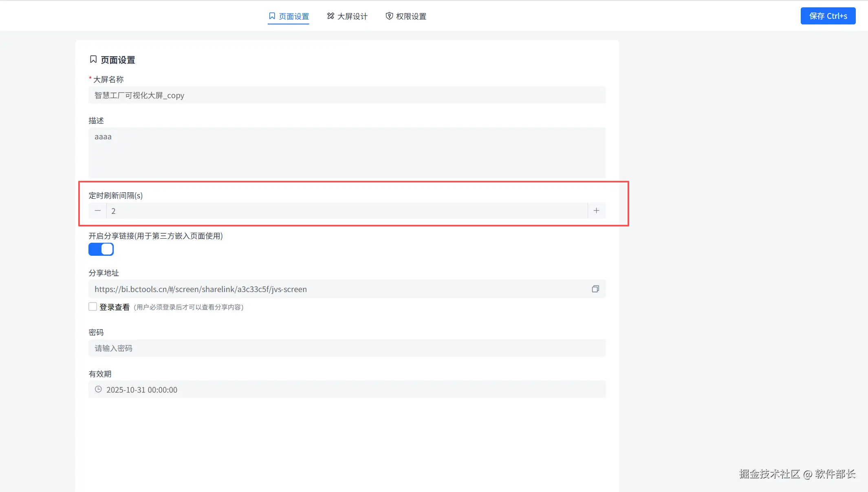This screenshot has height=492, width=868.
Task: Click the clock icon in 有效期 field
Action: coord(98,389)
